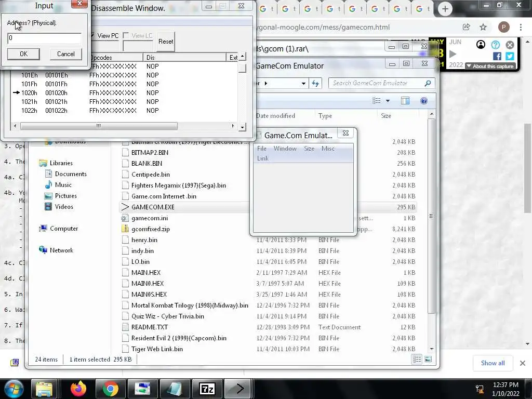The height and width of the screenshot is (399, 532).
Task: Expand the address bar history dropdown
Action: 303,83
